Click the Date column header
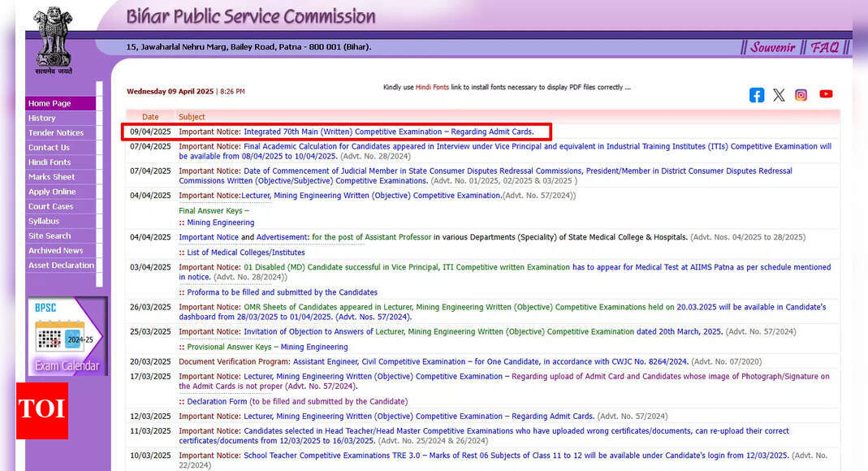The image size is (868, 471). (150, 117)
